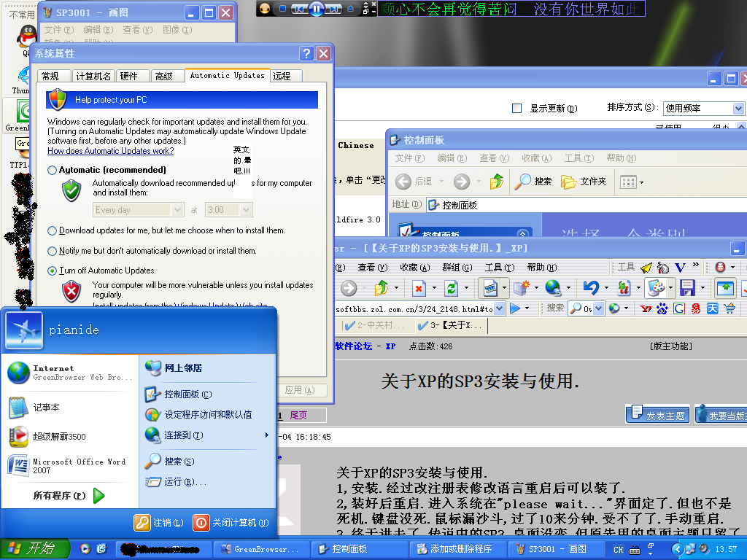Open the Tools menu in GreenBrowser menu bar
Viewport: 747px width, 560px height.
pyautogui.click(x=500, y=268)
